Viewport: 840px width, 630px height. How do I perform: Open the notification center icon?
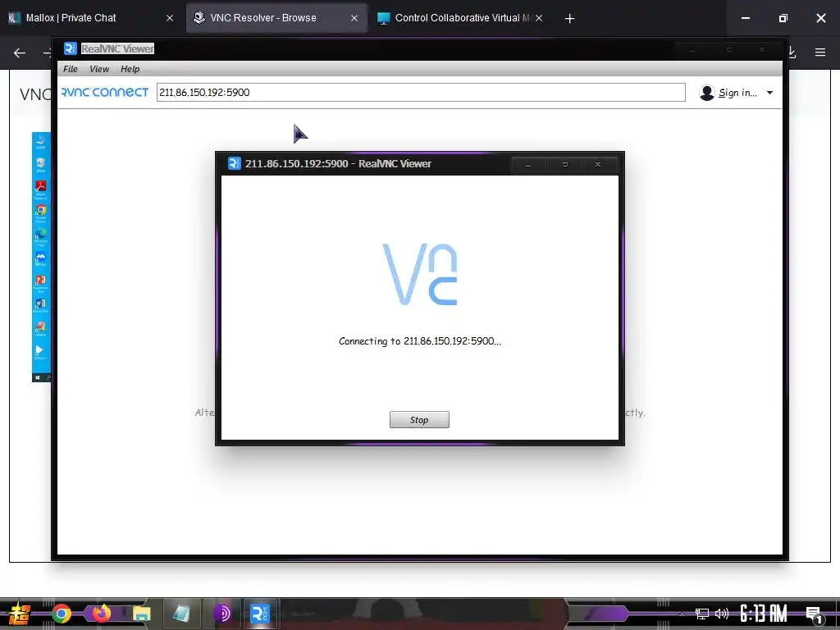(814, 614)
